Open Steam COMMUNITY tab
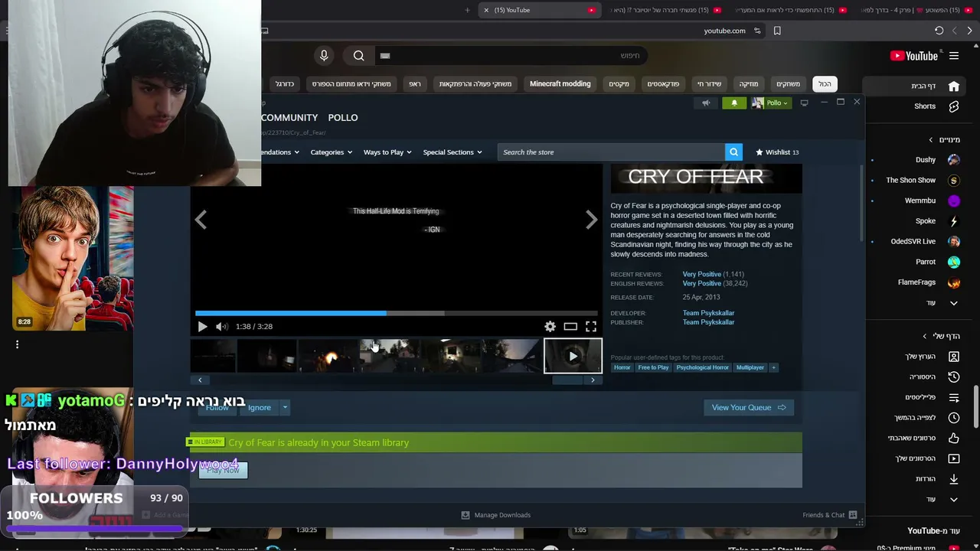 tap(289, 118)
